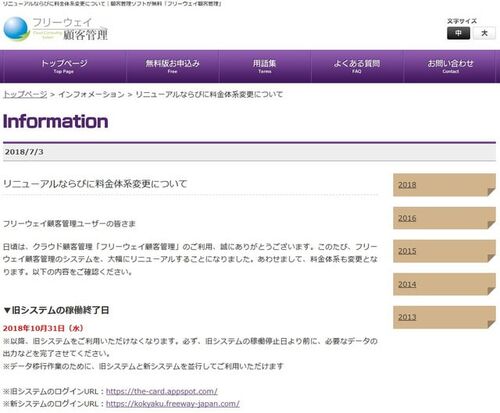
Task: Click the インフォメーション breadcrumb text
Action: [x=91, y=94]
